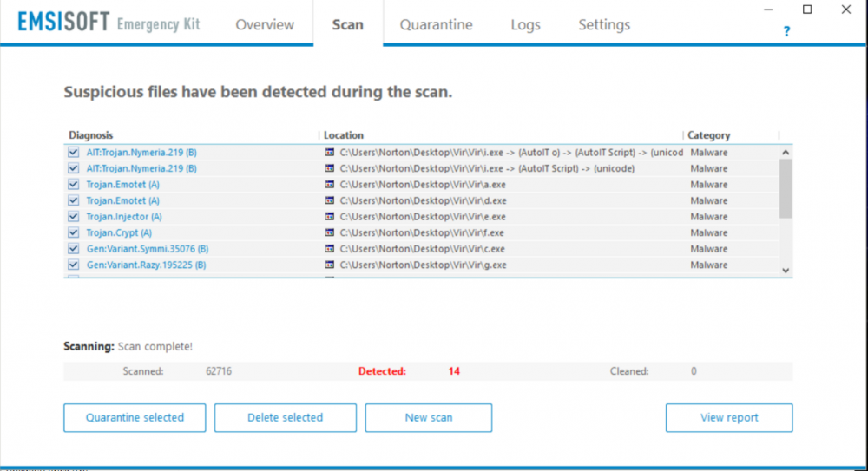Click Gen:Variant.Symmi.35076 (B) diagnosis name

pos(148,248)
